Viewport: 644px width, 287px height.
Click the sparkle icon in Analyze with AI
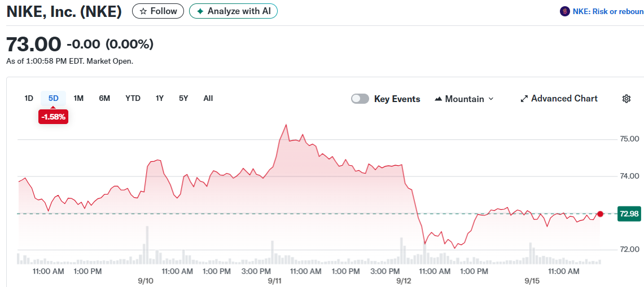coord(200,11)
